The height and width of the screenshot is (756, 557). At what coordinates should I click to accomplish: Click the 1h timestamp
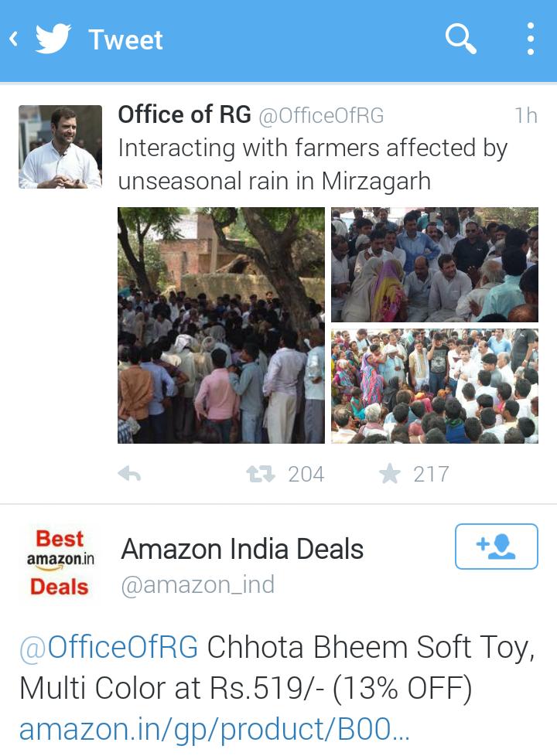point(525,116)
